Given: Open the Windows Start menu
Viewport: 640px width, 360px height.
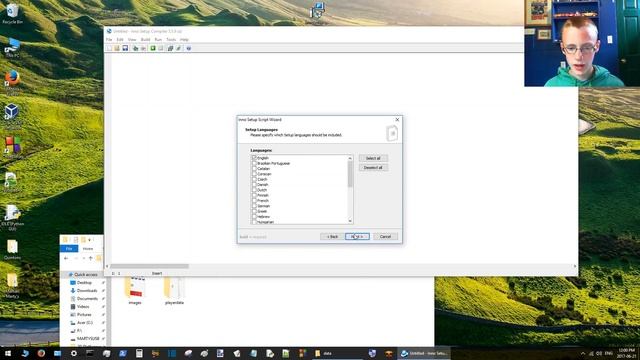Looking at the screenshot, I should [x=8, y=353].
